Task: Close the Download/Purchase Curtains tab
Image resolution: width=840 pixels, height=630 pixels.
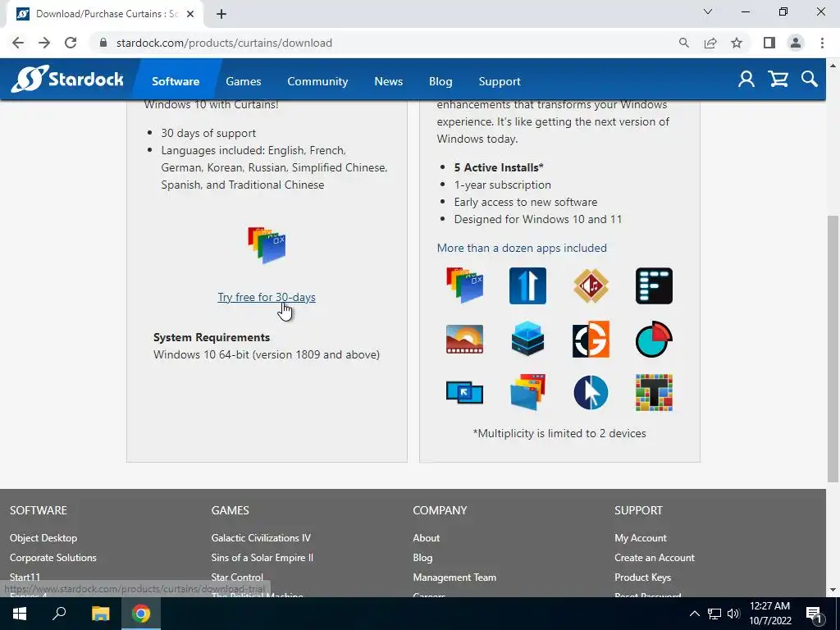Action: pyautogui.click(x=190, y=14)
